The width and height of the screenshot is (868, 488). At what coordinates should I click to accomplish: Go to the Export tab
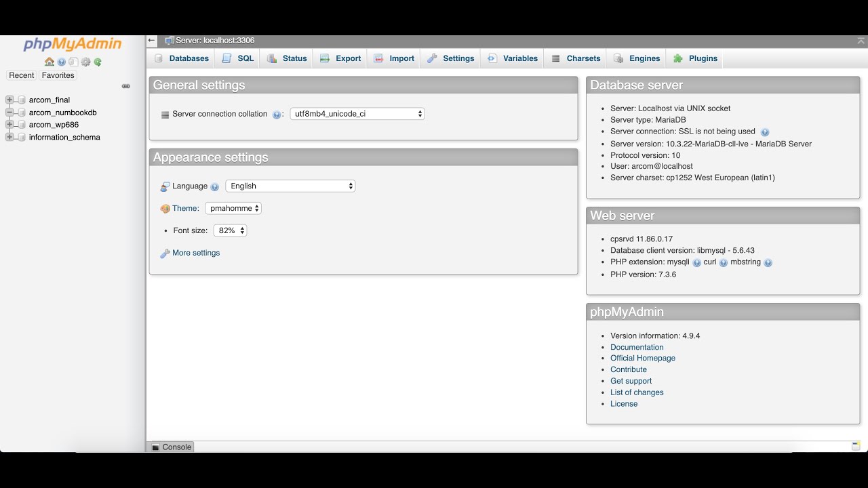click(x=340, y=58)
